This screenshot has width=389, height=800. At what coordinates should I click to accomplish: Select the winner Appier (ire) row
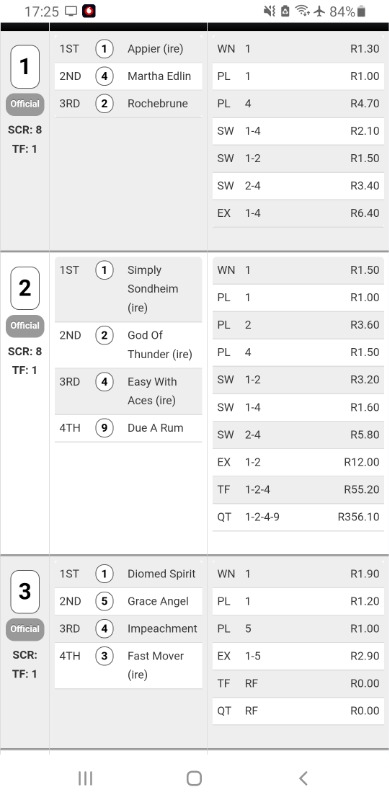coord(128,49)
